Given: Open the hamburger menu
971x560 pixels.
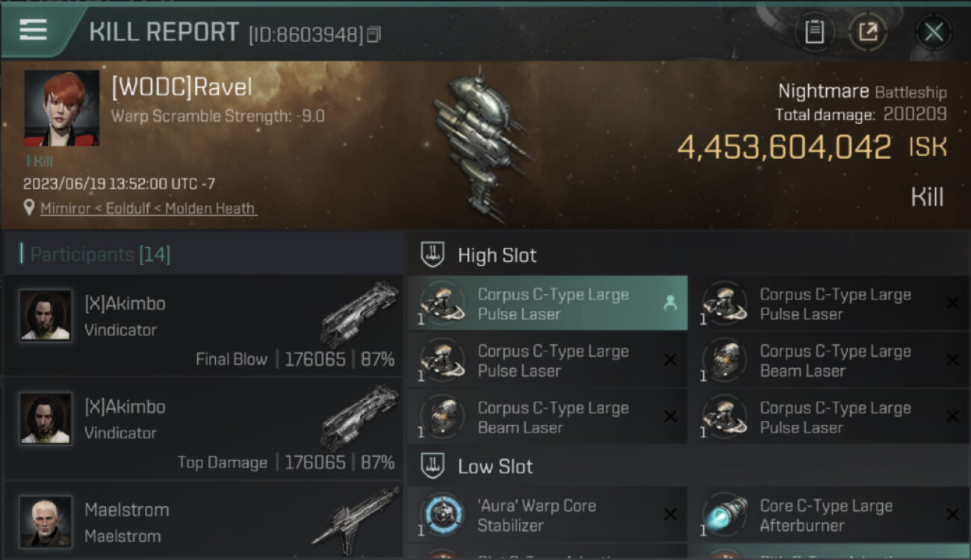Looking at the screenshot, I should tap(34, 30).
